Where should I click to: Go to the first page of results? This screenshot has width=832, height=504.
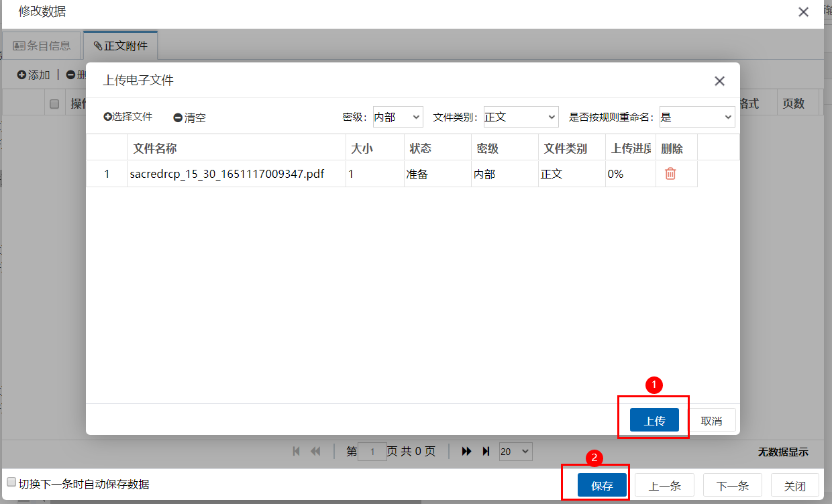click(297, 452)
